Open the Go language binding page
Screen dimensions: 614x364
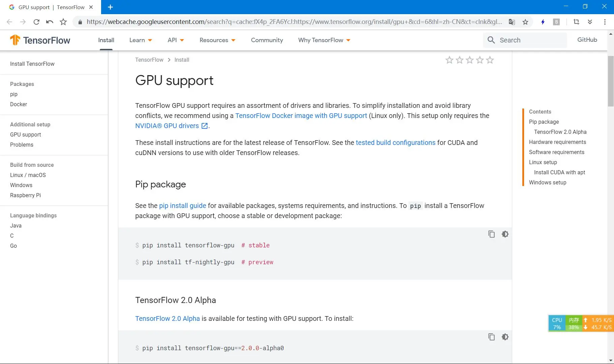tap(13, 246)
